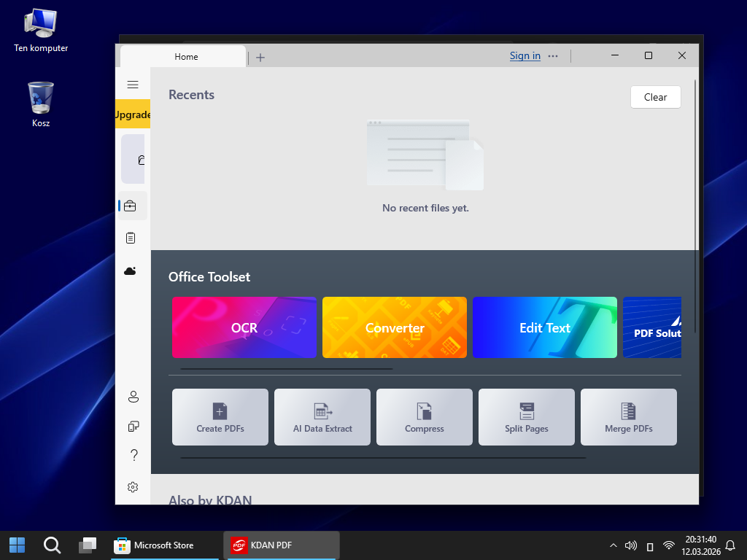This screenshot has width=747, height=560.
Task: Open the three-dot more options menu
Action: (x=553, y=56)
